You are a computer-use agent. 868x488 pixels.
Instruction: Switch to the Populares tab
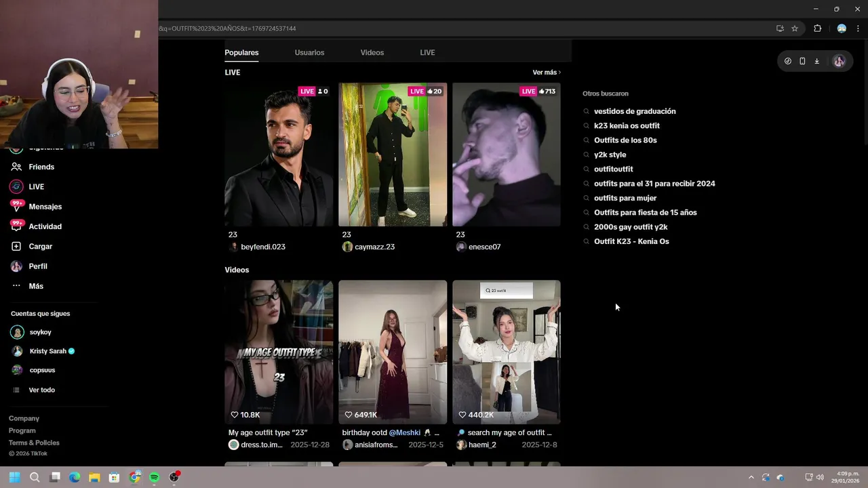click(241, 52)
